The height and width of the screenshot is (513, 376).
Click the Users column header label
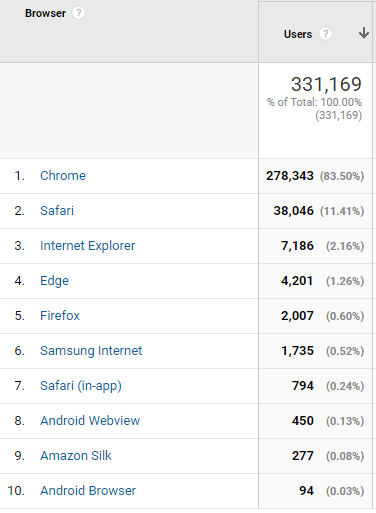[298, 34]
